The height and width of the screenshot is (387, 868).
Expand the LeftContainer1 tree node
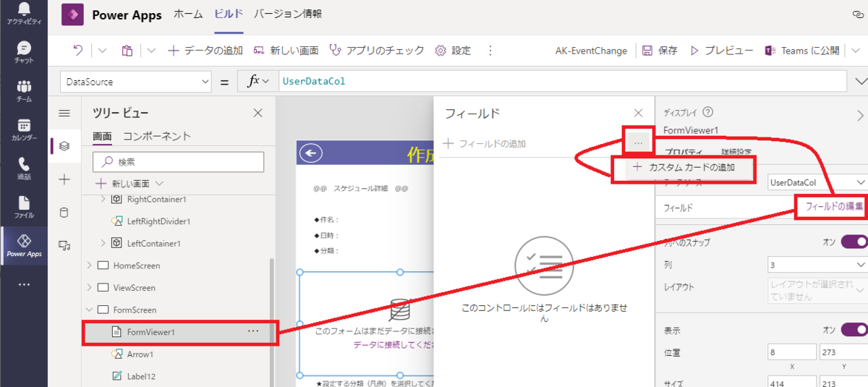click(102, 243)
